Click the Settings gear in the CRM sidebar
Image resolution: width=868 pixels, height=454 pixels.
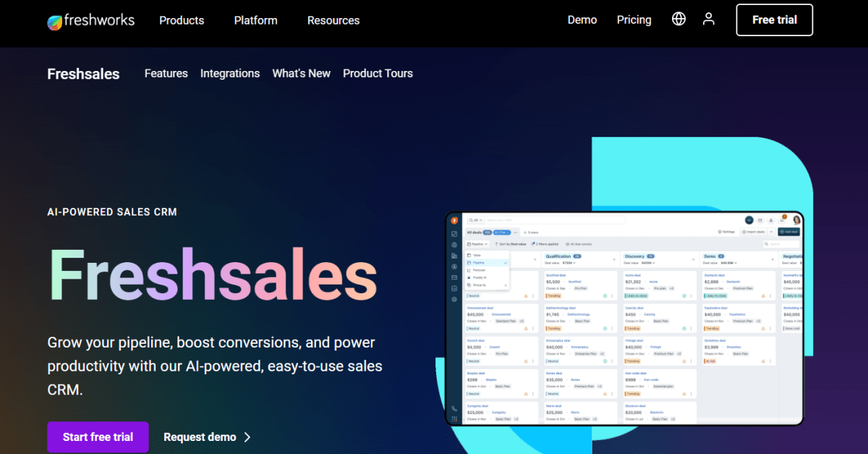point(454,298)
